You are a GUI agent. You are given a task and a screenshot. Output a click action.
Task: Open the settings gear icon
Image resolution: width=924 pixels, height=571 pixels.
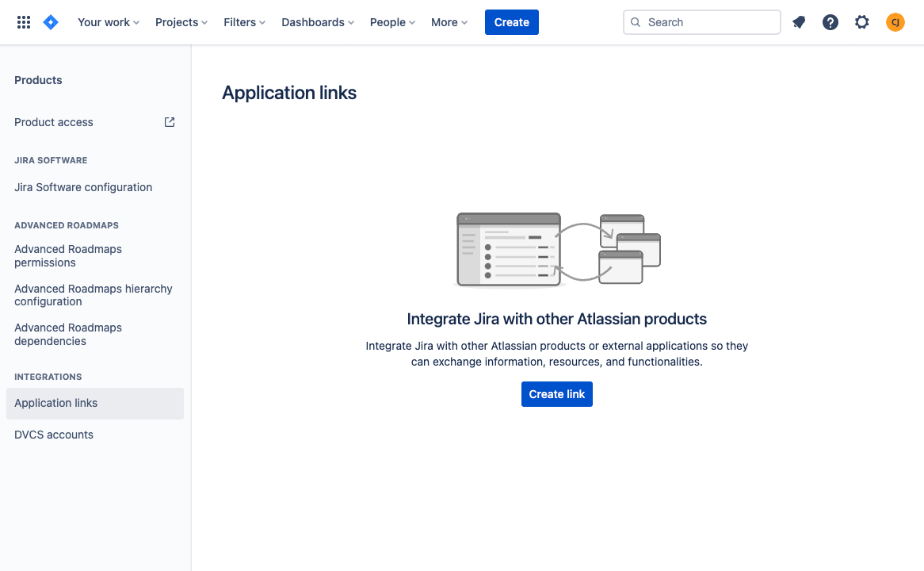point(862,22)
